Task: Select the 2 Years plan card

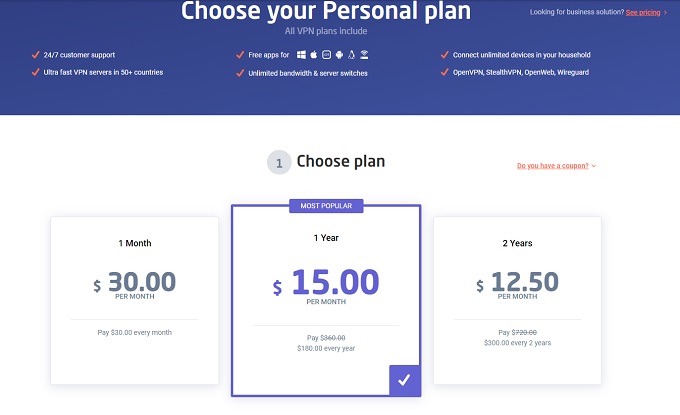Action: (x=516, y=300)
